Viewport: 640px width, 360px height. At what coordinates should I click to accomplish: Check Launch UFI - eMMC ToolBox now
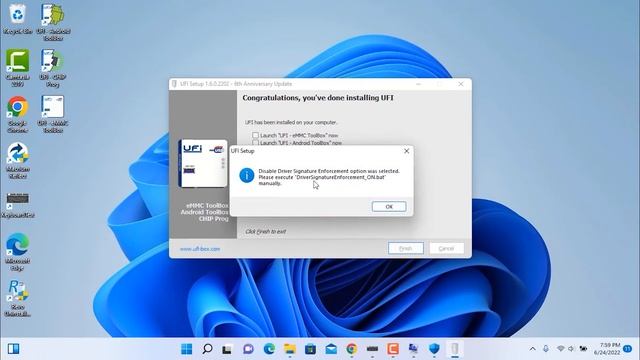[255, 135]
